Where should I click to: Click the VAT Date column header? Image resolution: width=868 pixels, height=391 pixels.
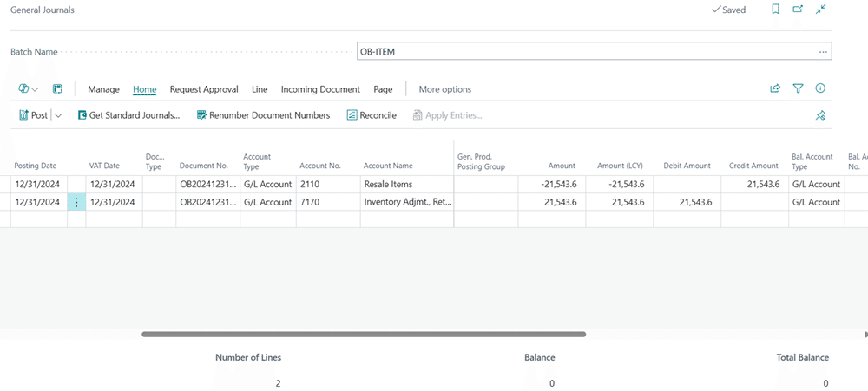104,166
